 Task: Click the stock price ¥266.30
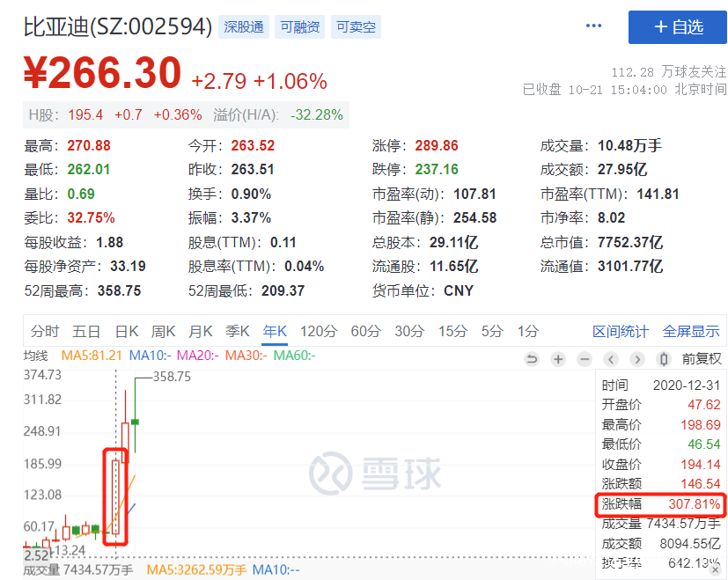point(103,72)
